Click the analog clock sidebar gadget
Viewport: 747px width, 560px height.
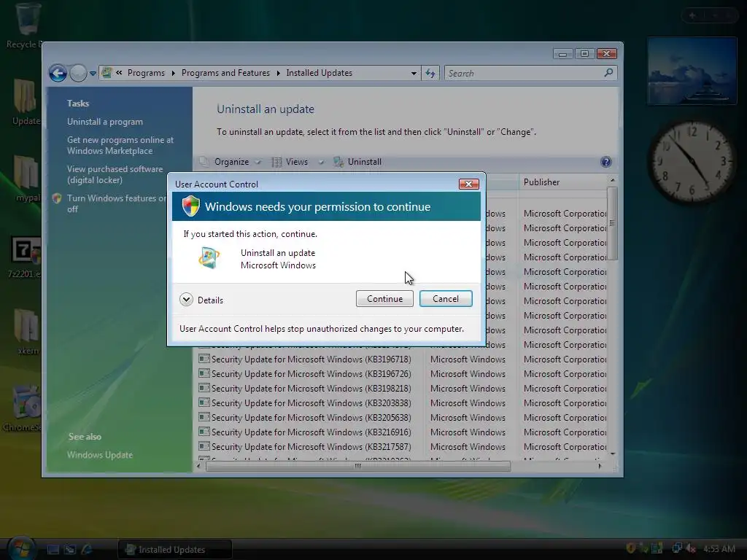click(x=692, y=162)
